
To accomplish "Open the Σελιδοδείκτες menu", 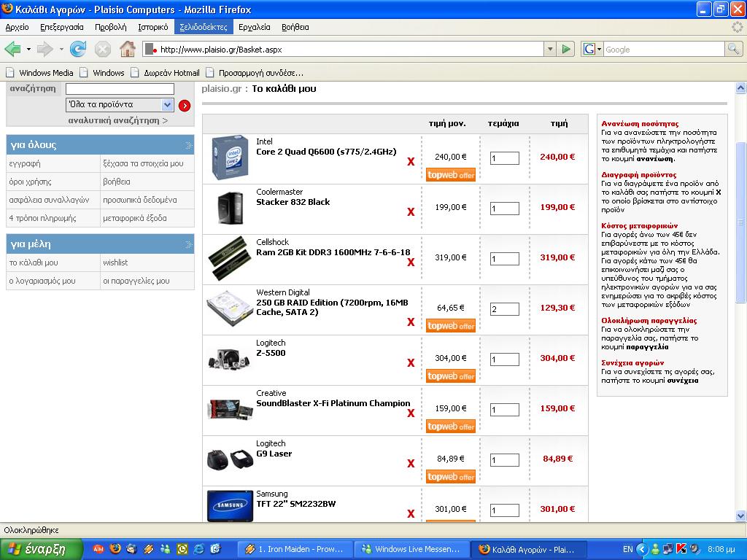I will click(x=204, y=27).
